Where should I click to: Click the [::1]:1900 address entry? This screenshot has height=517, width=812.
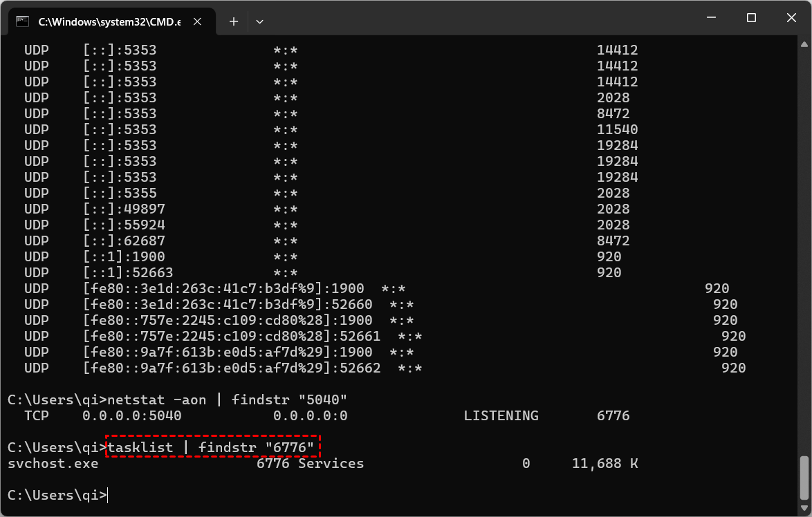tap(124, 256)
